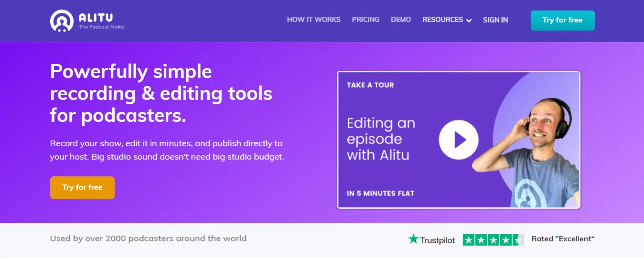Open the How It Works page
The image size is (644, 259).
pos(313,20)
